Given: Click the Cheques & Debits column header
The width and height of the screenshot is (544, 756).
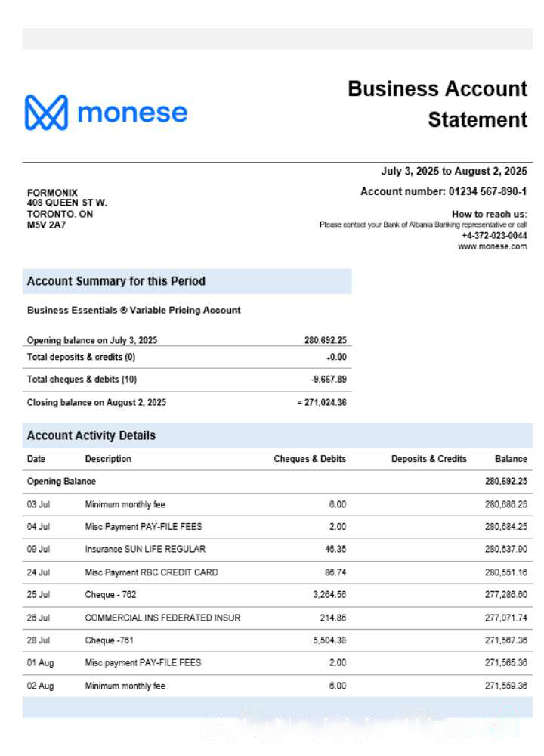Looking at the screenshot, I should pyautogui.click(x=310, y=459).
